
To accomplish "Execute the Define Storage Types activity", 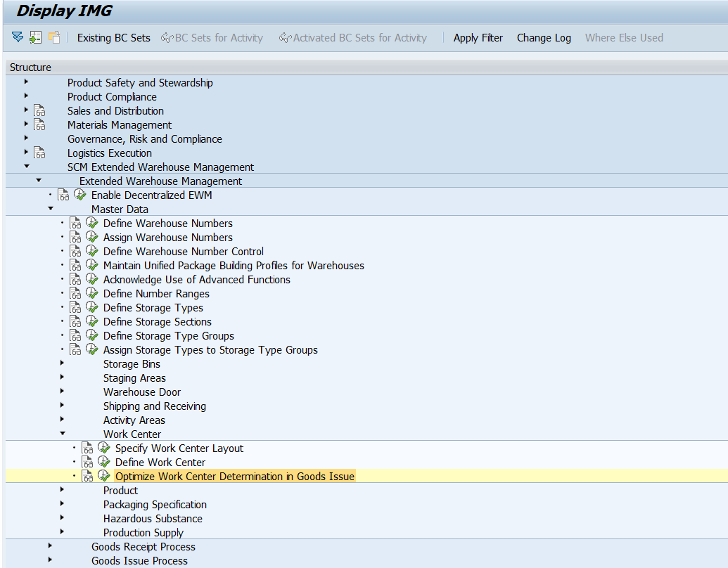I will click(x=92, y=307).
